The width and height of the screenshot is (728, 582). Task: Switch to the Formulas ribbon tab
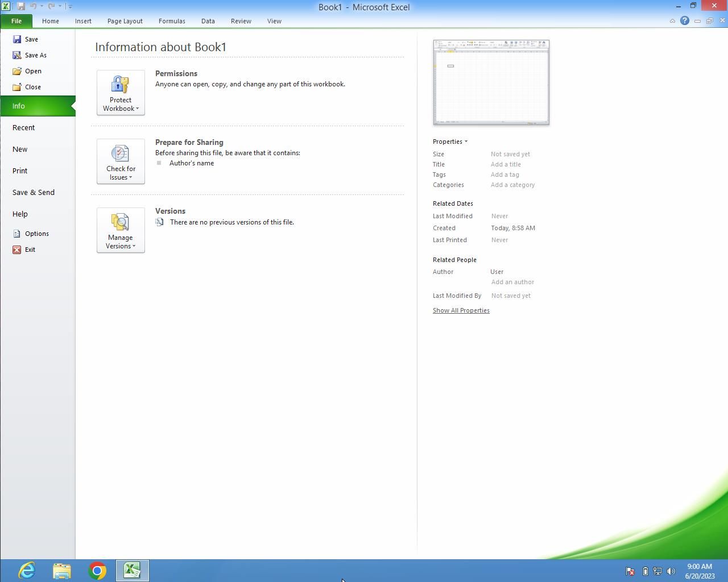tap(172, 21)
